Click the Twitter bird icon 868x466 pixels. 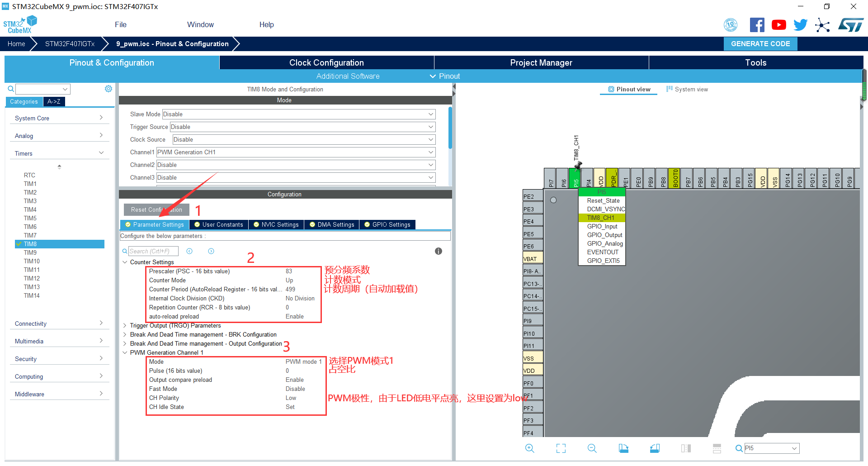pos(800,25)
